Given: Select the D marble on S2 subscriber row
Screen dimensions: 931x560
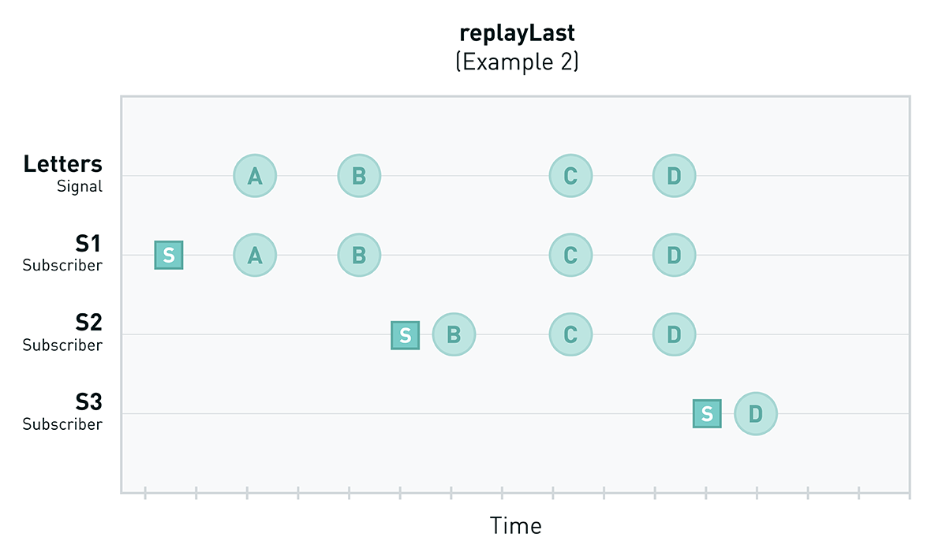Looking at the screenshot, I should pyautogui.click(x=674, y=334).
